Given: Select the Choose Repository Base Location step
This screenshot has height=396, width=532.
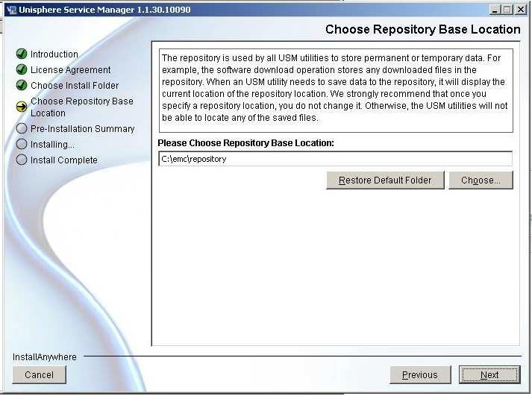Looking at the screenshot, I should coord(82,107).
